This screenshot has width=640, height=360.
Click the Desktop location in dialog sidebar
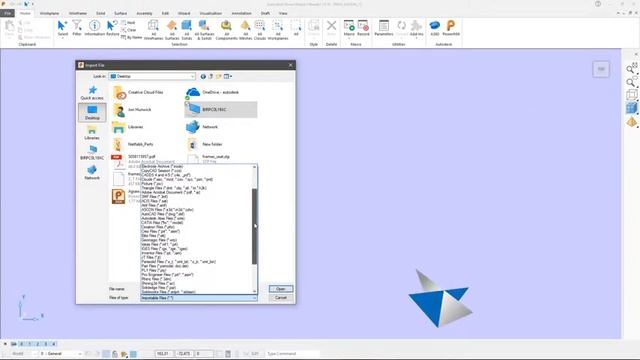pos(92,112)
